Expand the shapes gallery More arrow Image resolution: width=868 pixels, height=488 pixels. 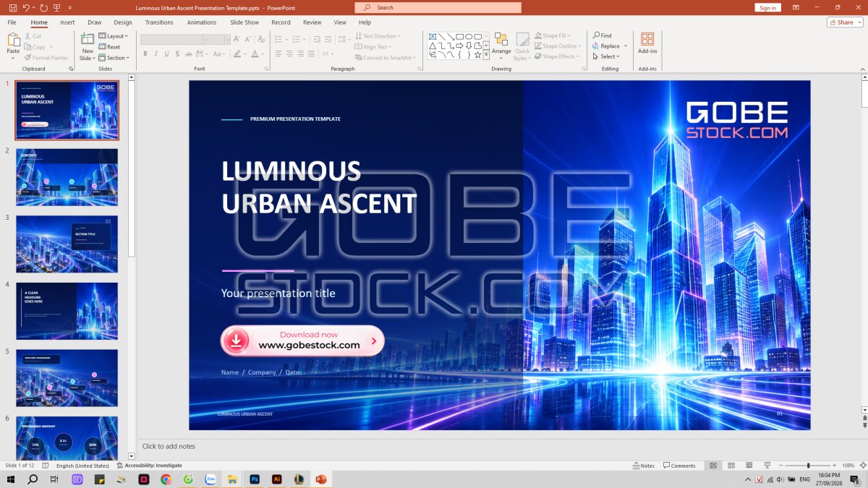pos(487,55)
